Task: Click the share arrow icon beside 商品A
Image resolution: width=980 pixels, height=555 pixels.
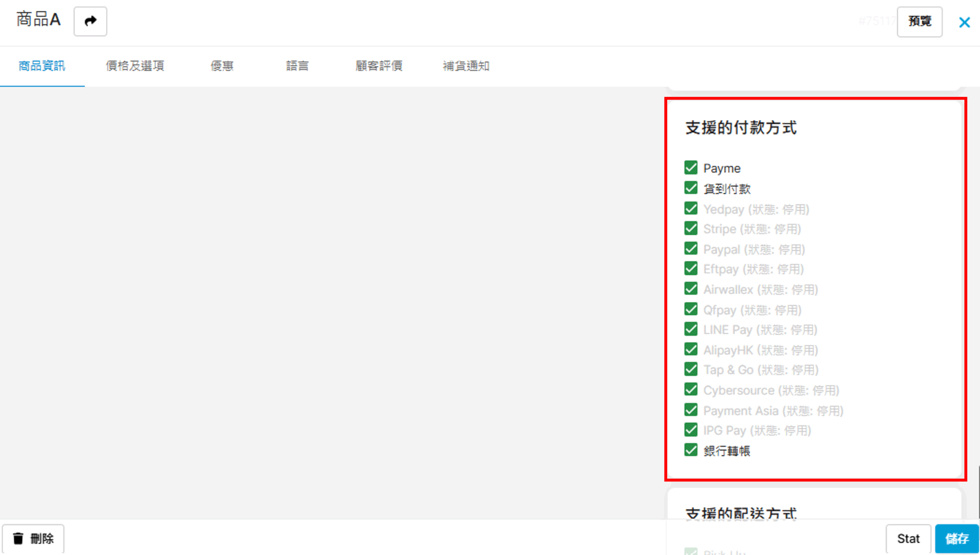Action: click(90, 21)
